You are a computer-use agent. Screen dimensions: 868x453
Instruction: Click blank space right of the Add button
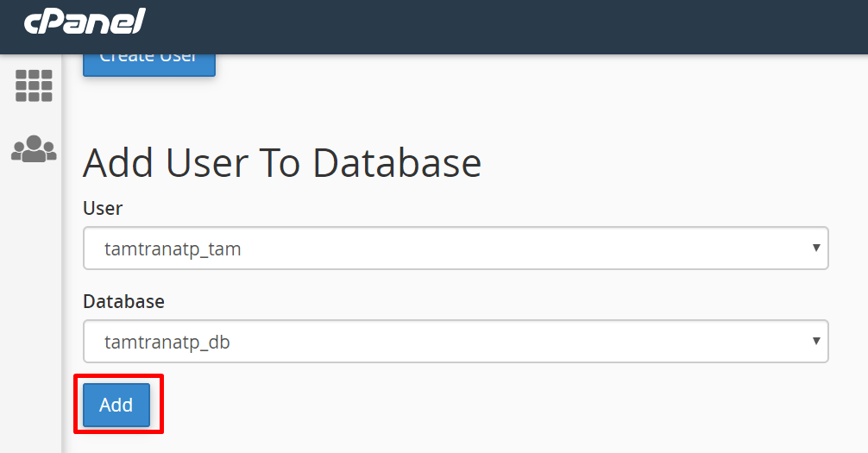(498, 405)
